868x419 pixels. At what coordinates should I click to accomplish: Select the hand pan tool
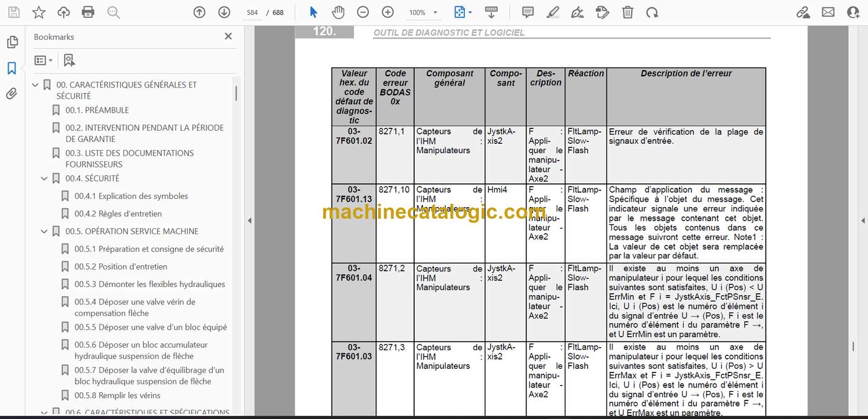tap(338, 12)
